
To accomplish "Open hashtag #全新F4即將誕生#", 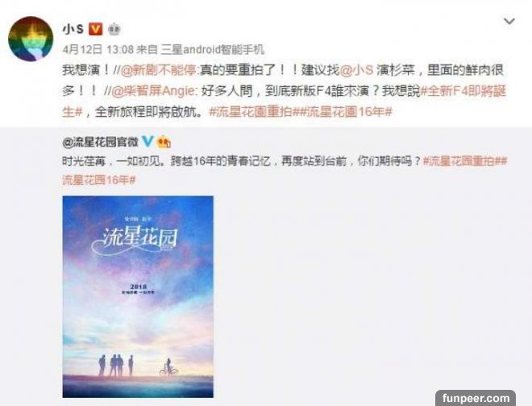I will coord(284,101).
